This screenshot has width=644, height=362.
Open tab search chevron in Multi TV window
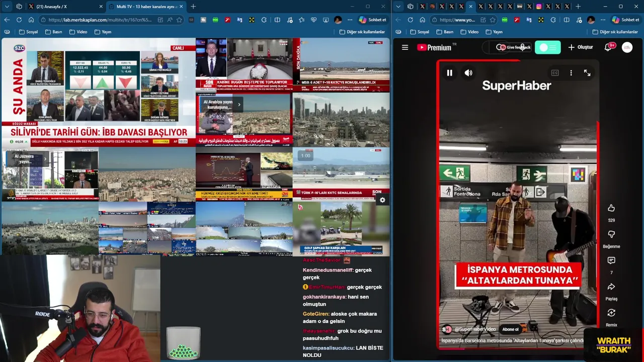point(7,7)
